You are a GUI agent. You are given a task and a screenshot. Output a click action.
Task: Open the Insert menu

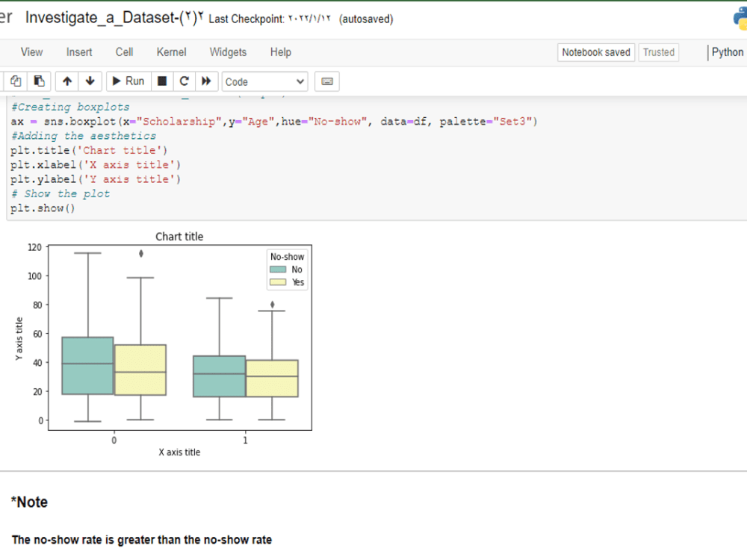[x=79, y=52]
